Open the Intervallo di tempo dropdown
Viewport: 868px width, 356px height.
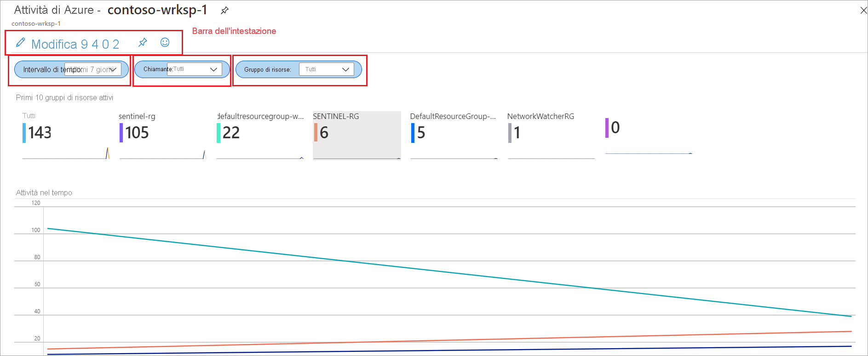[93, 69]
